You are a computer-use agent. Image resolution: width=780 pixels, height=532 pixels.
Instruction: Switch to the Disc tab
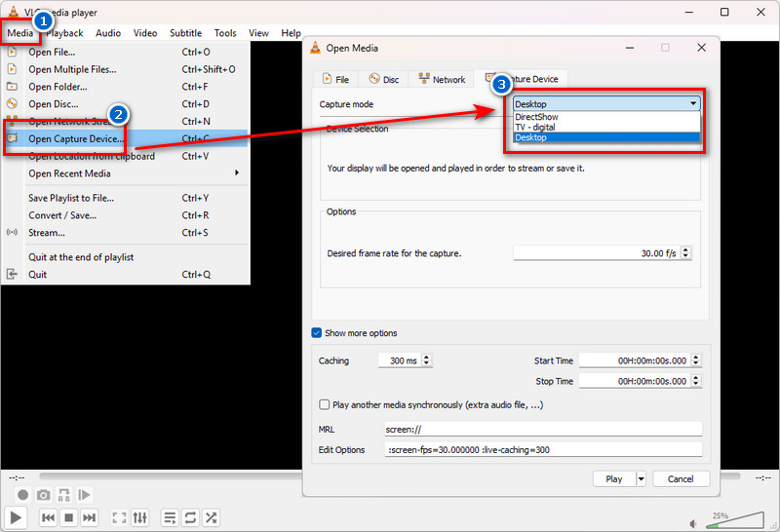click(x=383, y=79)
